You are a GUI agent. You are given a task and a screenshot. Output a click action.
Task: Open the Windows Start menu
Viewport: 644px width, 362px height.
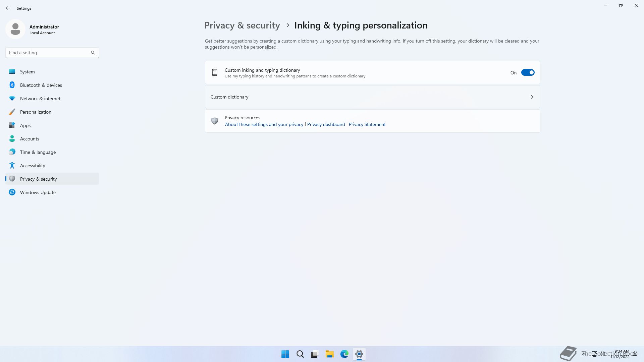coord(285,354)
